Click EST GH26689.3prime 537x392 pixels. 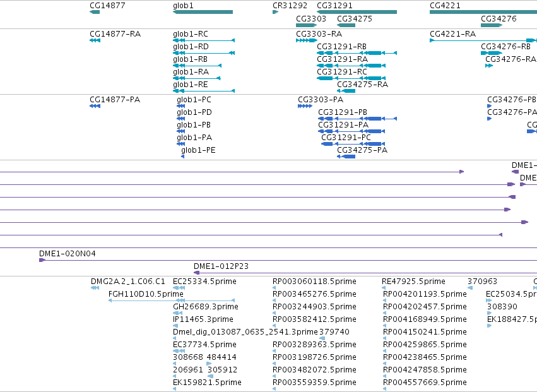coord(206,307)
